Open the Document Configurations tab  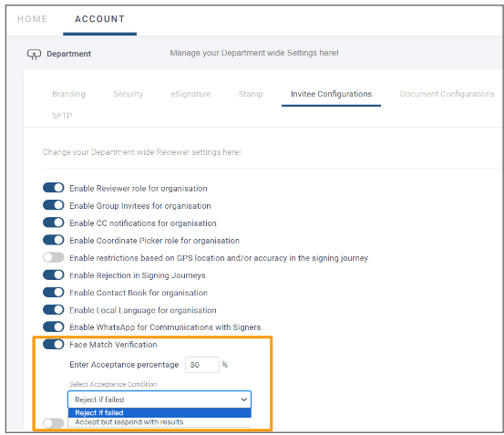coord(447,94)
